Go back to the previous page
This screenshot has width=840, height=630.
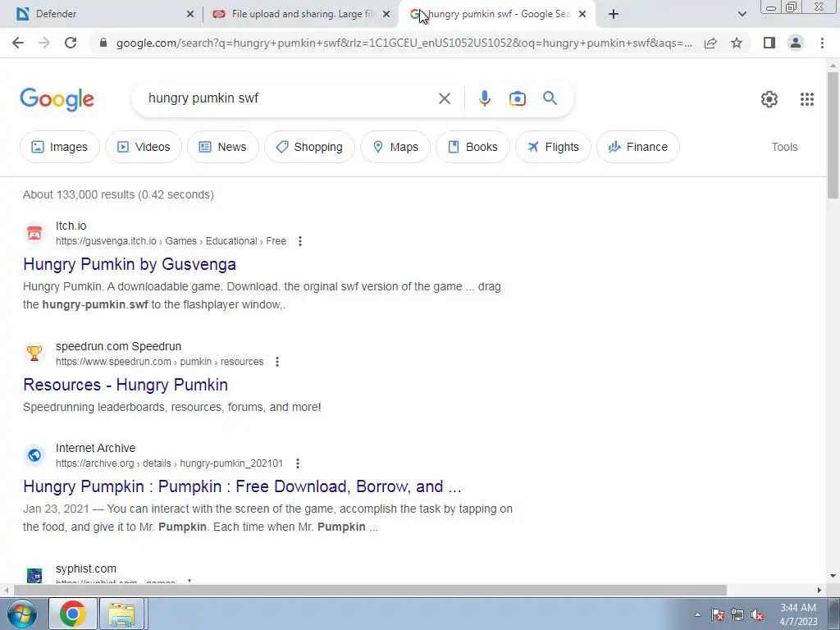pos(18,43)
